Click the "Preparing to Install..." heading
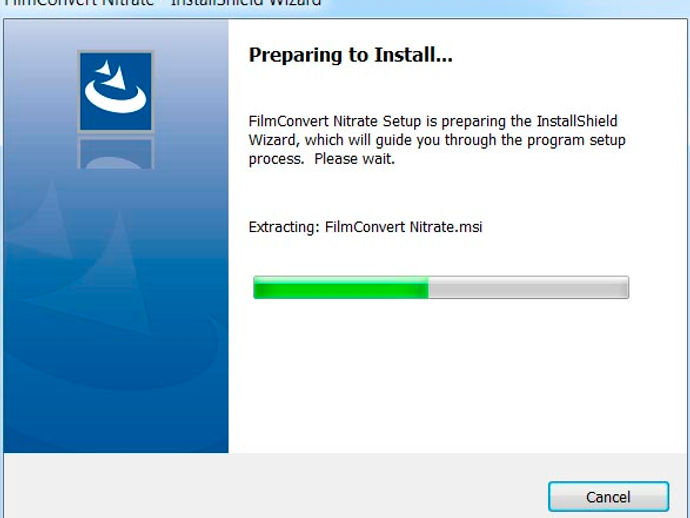The height and width of the screenshot is (518, 690). pos(351,55)
